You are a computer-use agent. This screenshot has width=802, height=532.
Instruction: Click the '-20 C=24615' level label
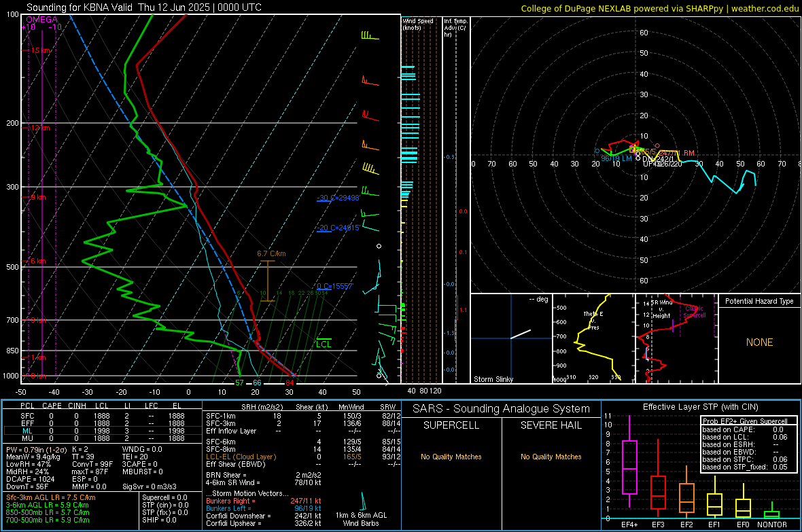tap(338, 228)
